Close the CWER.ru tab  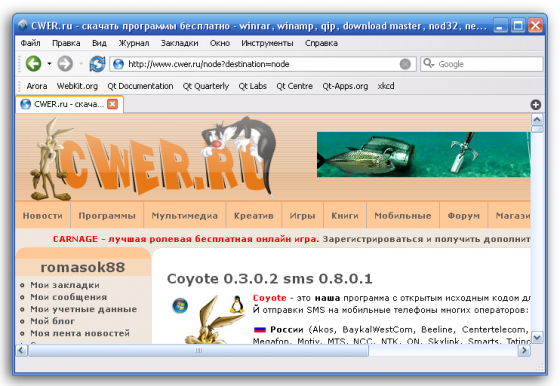[x=112, y=104]
